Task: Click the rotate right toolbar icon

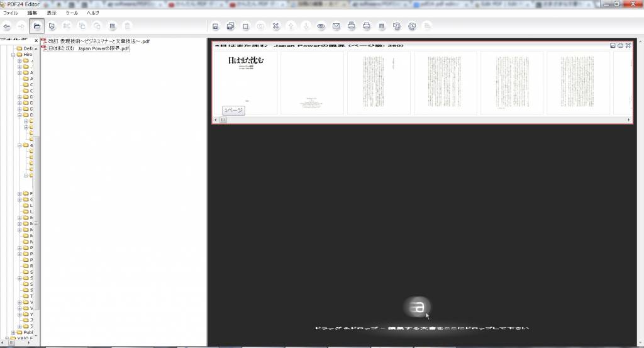Action: [x=412, y=26]
